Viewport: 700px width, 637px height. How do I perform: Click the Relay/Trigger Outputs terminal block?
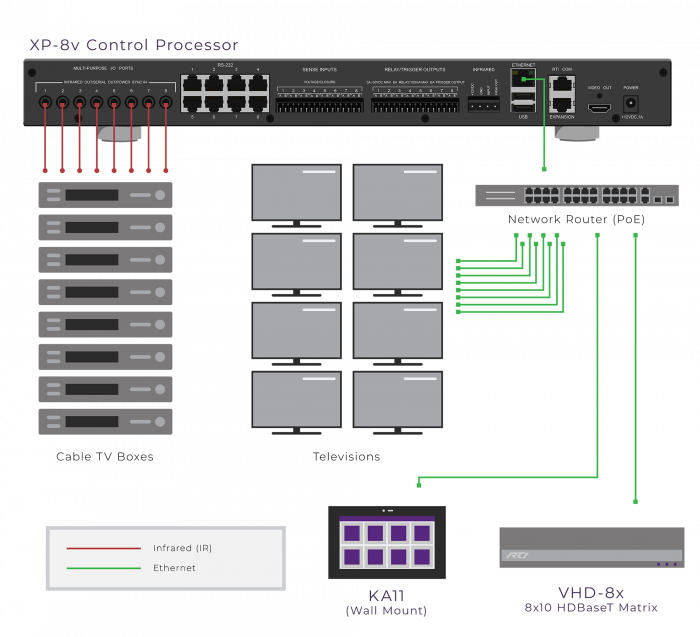416,103
